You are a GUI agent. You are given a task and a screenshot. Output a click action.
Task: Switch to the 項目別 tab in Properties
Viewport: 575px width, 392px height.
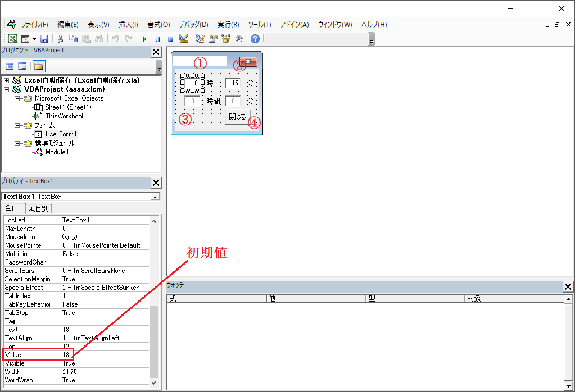(39, 208)
